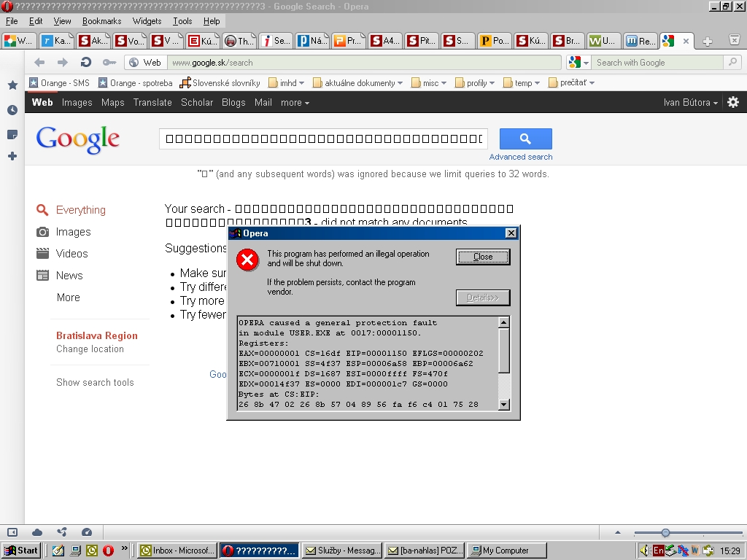747x560 pixels.
Task: Click the blue Google search magnifier button
Action: tap(525, 139)
